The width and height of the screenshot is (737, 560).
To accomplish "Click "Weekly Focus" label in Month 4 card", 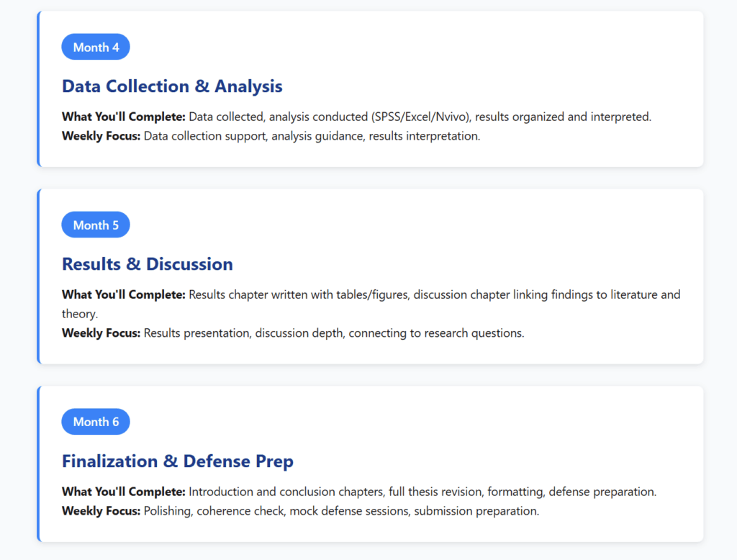I will tap(101, 136).
